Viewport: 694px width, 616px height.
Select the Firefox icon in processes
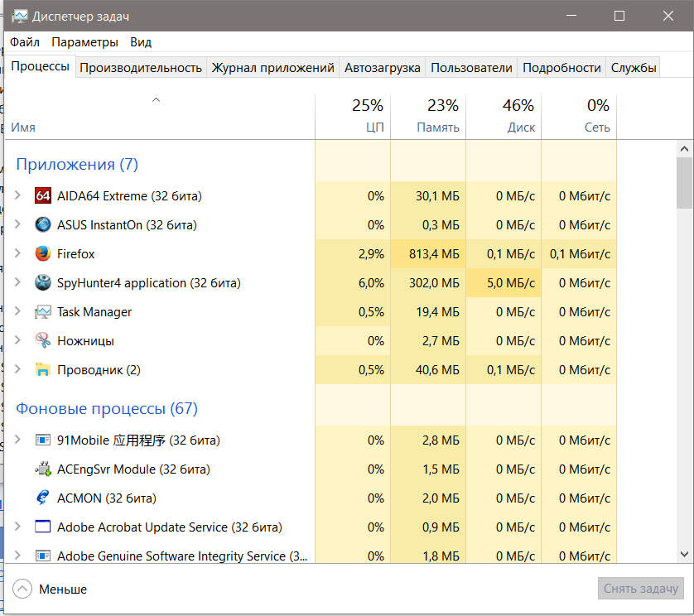[43, 254]
